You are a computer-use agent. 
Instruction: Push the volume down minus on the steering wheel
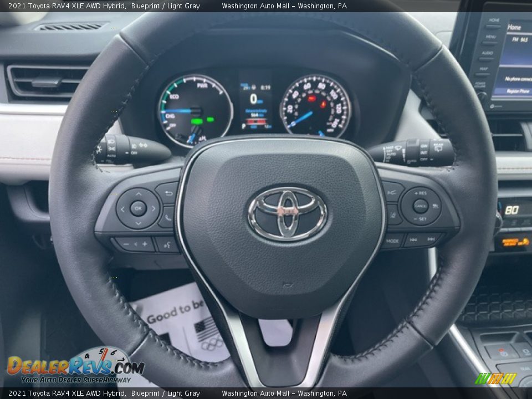(126, 244)
